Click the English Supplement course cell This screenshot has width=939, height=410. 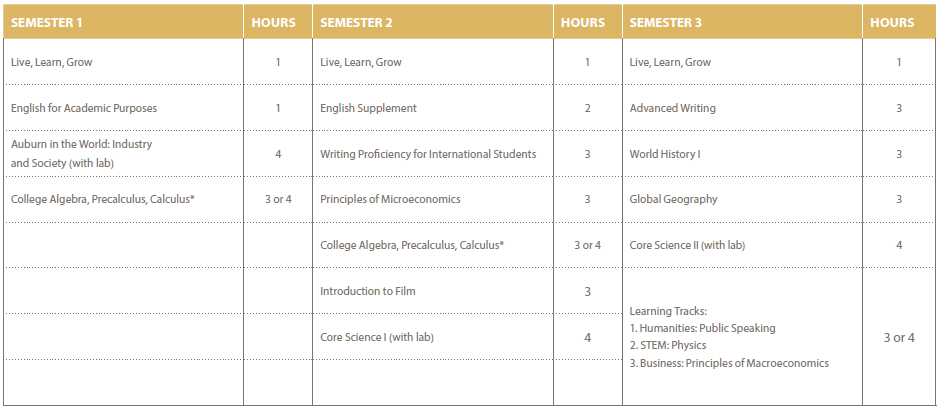368,108
